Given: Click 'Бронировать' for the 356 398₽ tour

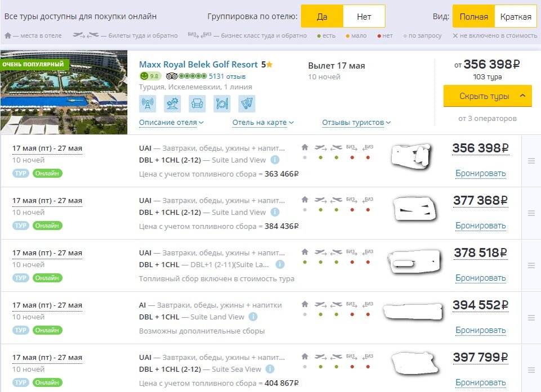Looking at the screenshot, I should (480, 173).
